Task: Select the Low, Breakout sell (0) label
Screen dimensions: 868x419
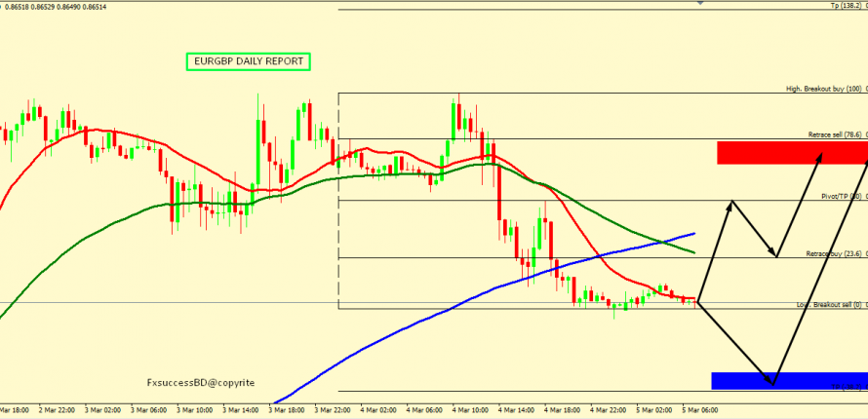Action: click(829, 304)
